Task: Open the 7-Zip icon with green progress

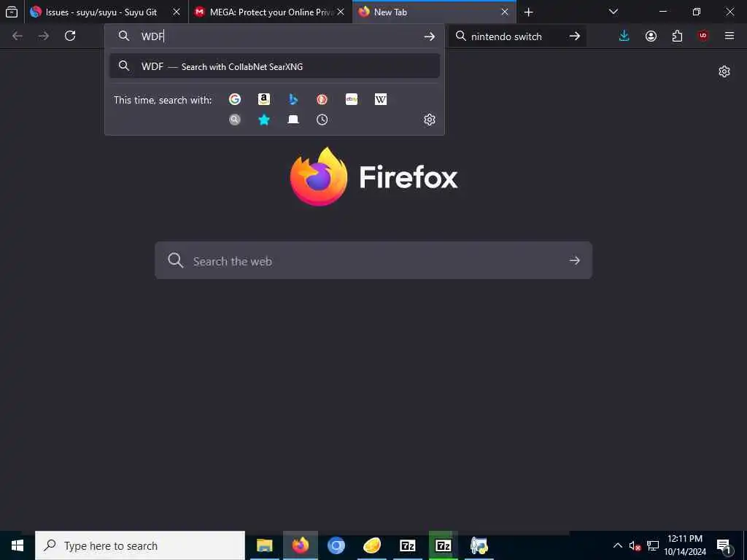Action: [443, 545]
